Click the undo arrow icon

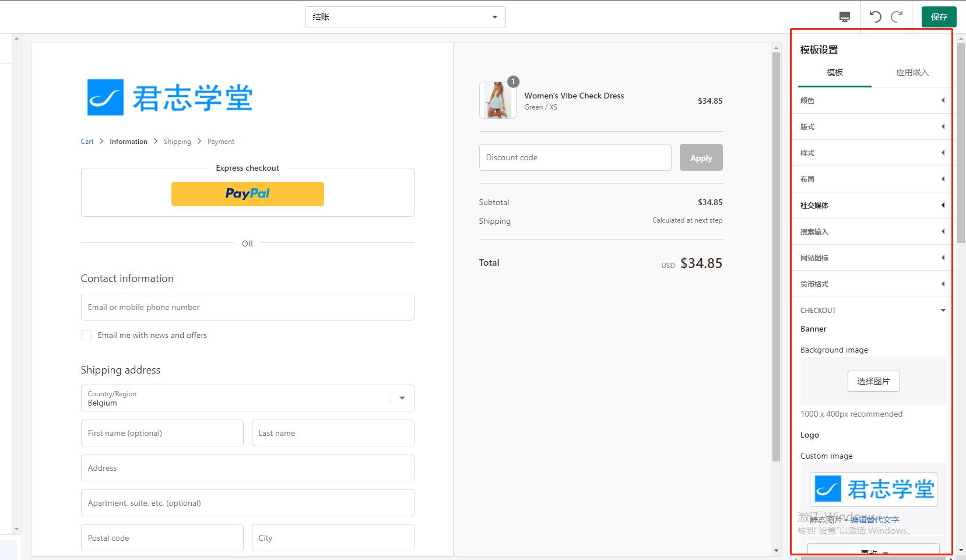click(875, 16)
